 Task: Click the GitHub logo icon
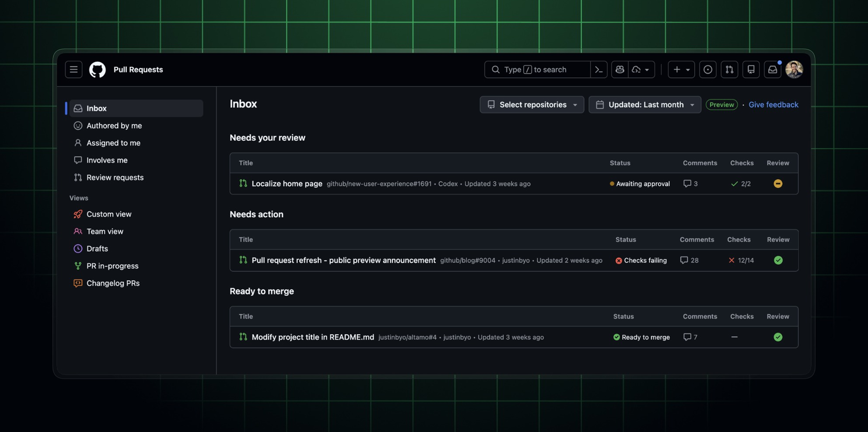coord(97,69)
